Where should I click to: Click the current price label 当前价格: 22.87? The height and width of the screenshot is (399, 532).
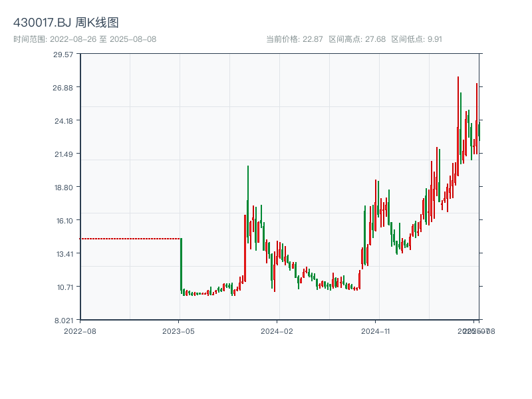pyautogui.click(x=294, y=39)
